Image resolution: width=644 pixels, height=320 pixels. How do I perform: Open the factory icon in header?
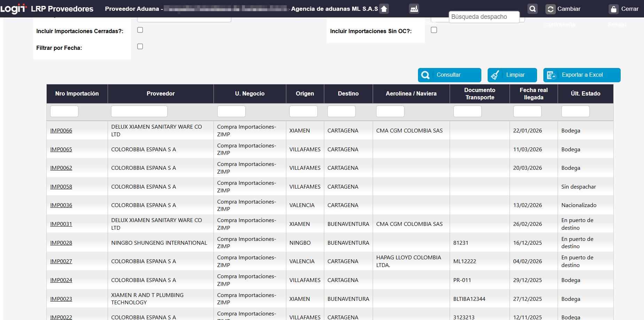click(x=414, y=9)
